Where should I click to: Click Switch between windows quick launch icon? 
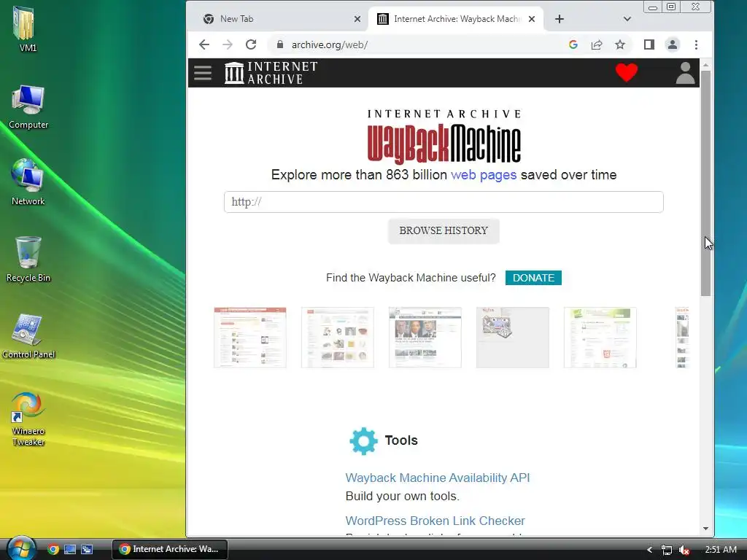(x=87, y=549)
